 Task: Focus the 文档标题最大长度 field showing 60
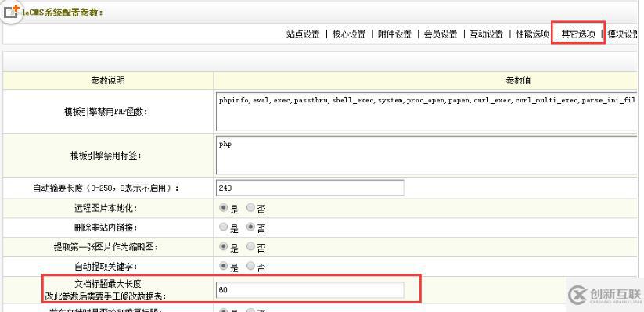coord(310,290)
